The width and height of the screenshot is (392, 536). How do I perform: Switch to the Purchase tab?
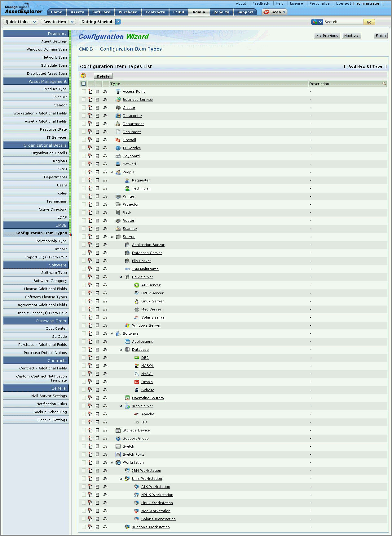click(x=128, y=12)
